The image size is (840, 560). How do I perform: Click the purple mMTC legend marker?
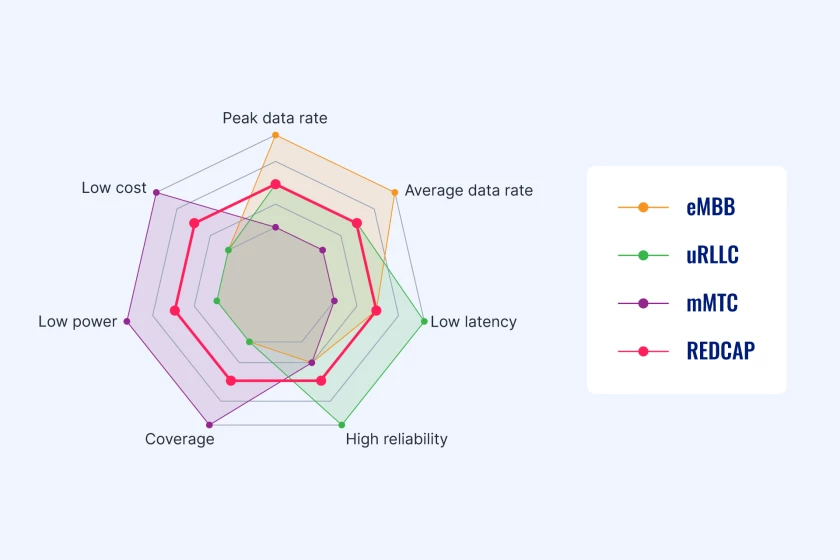point(643,303)
